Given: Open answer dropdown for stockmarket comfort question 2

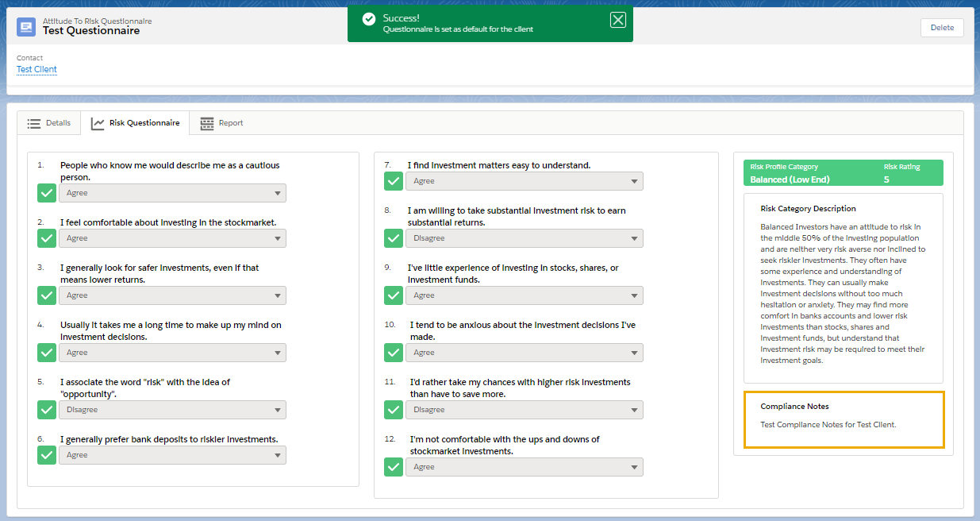Looking at the screenshot, I should point(172,238).
